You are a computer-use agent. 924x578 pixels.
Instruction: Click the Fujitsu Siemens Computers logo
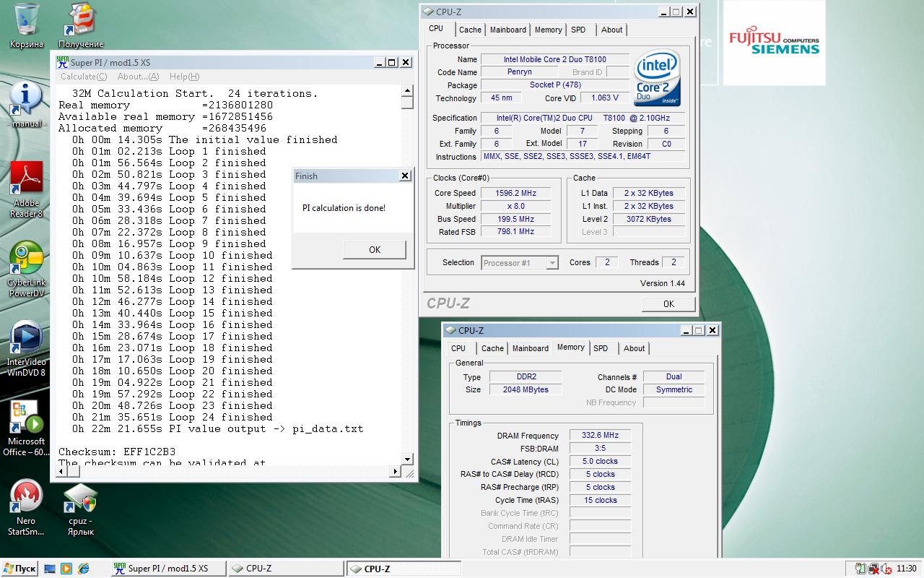(774, 43)
